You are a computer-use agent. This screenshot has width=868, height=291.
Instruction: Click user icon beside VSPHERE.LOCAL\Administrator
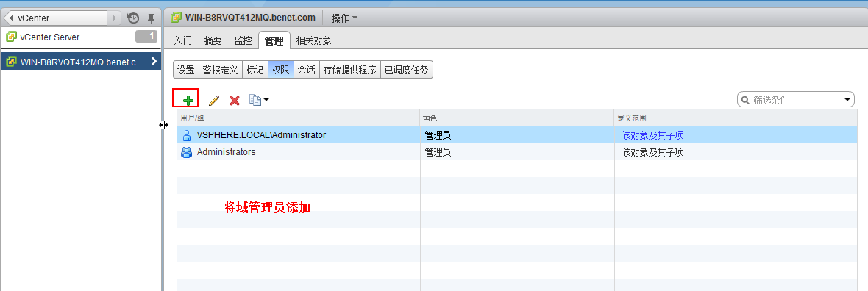pyautogui.click(x=187, y=135)
